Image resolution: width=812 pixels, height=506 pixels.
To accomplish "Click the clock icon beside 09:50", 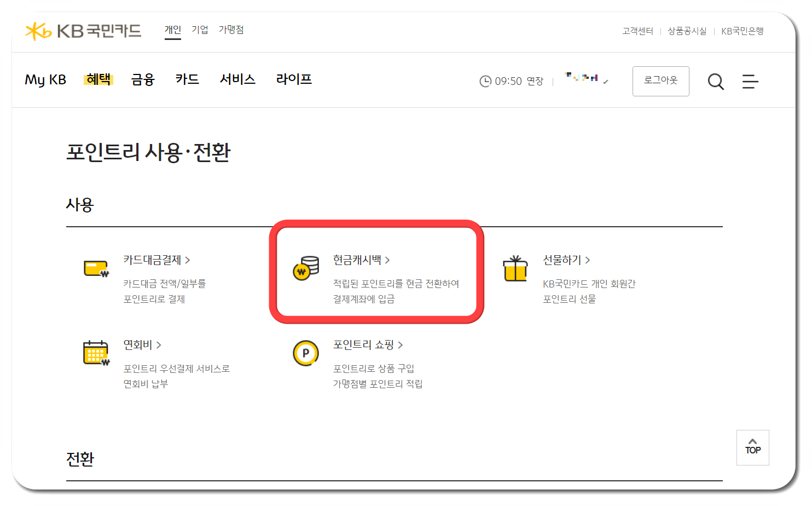I will click(485, 81).
